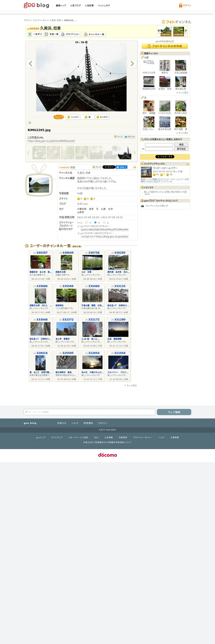Copy paste tag for goo blog
Screen dimensions: 215x644
point(94,226)
